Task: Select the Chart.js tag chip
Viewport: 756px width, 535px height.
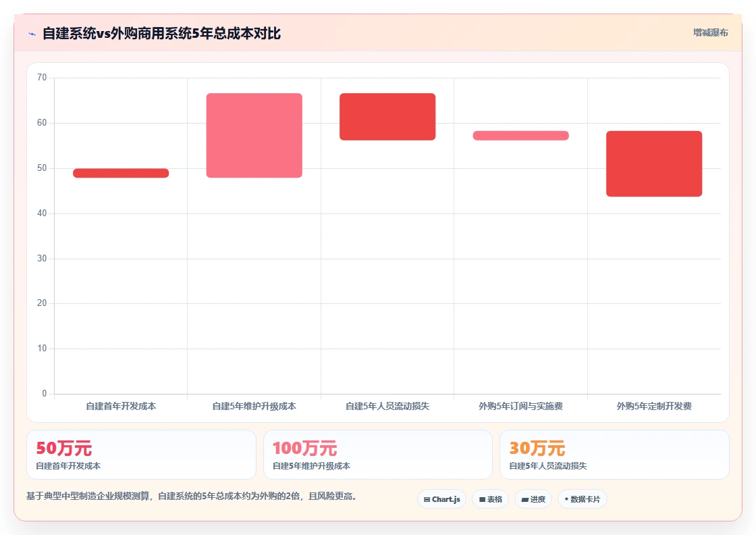Action: (x=441, y=499)
